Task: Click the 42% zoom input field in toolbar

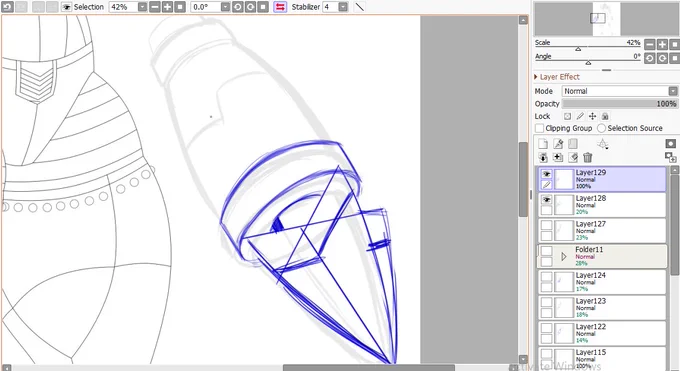Action: tap(123, 7)
